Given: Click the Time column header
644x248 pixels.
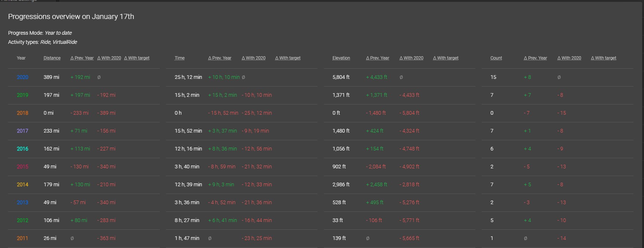Looking at the screenshot, I should pos(180,58).
